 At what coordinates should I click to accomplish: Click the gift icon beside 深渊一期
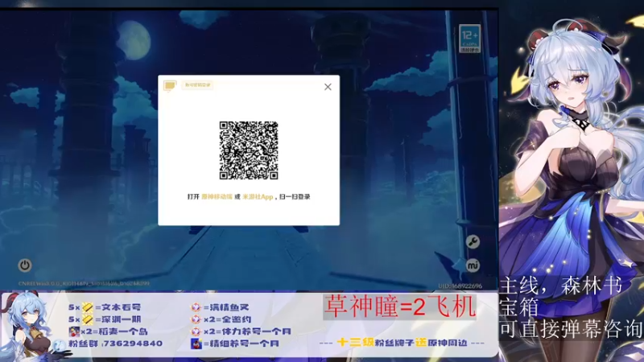tap(88, 319)
